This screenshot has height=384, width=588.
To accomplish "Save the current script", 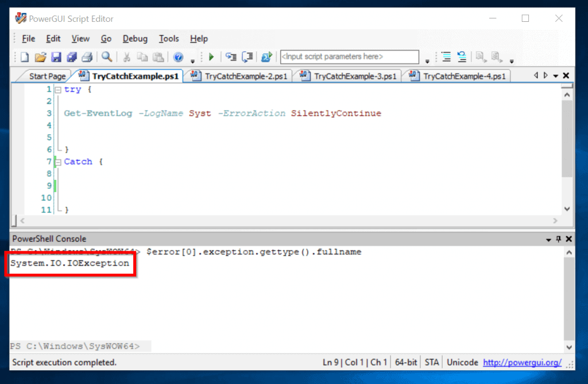I will (x=55, y=57).
